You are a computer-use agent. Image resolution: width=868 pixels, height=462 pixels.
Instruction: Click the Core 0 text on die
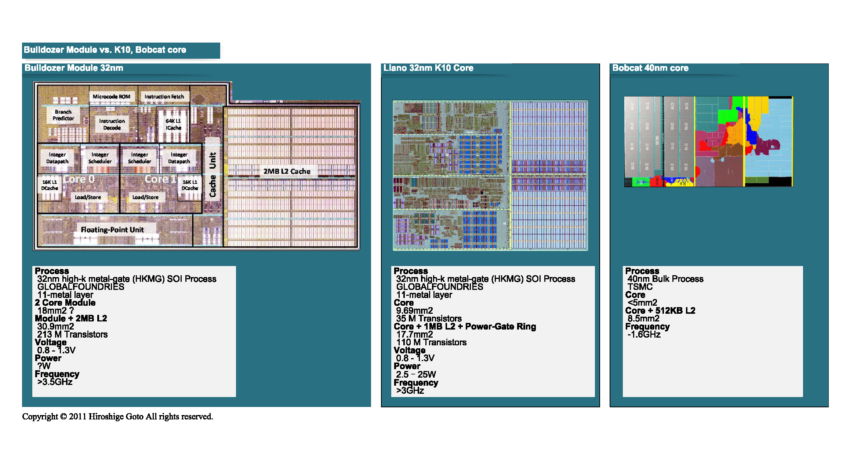click(x=79, y=179)
